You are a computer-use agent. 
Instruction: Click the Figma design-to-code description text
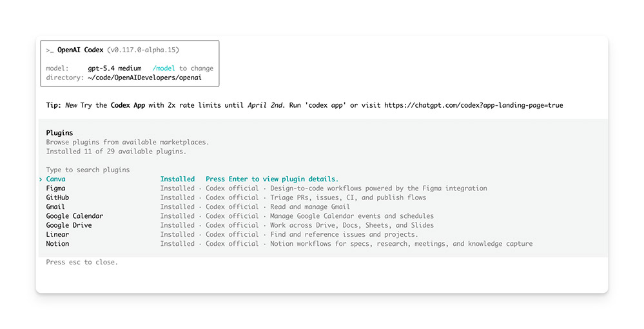point(378,188)
